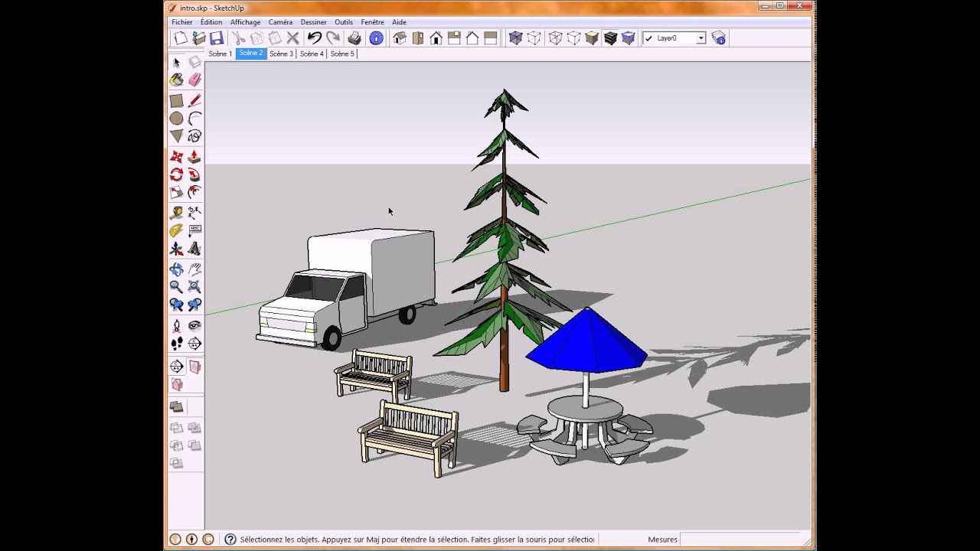Select the 3D Text tool
Screen dimensions: 980x551
194,249
